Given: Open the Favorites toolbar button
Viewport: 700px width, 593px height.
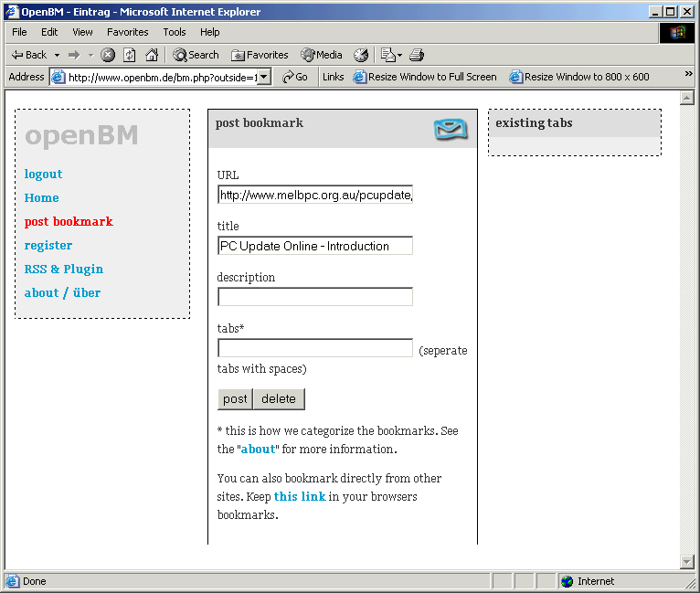Looking at the screenshot, I should click(x=260, y=55).
